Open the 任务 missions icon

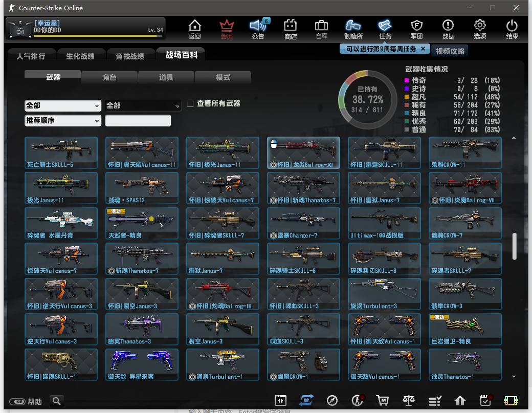pos(385,29)
